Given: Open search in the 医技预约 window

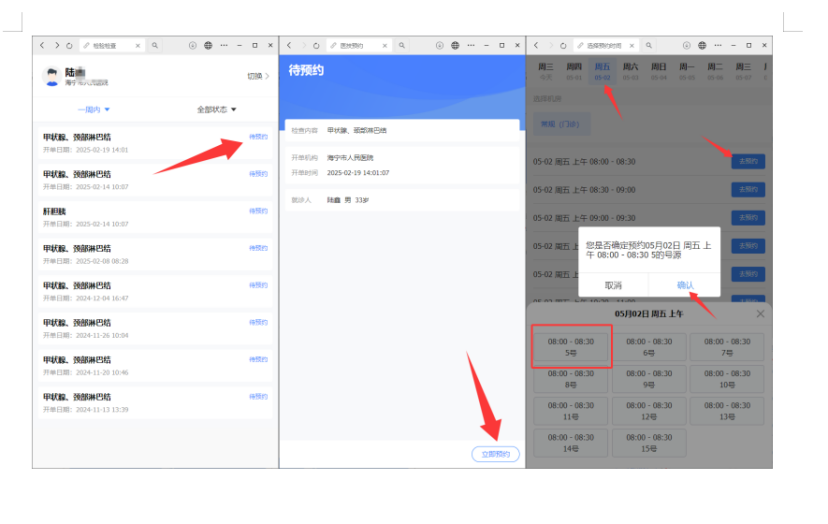Looking at the screenshot, I should (402, 45).
